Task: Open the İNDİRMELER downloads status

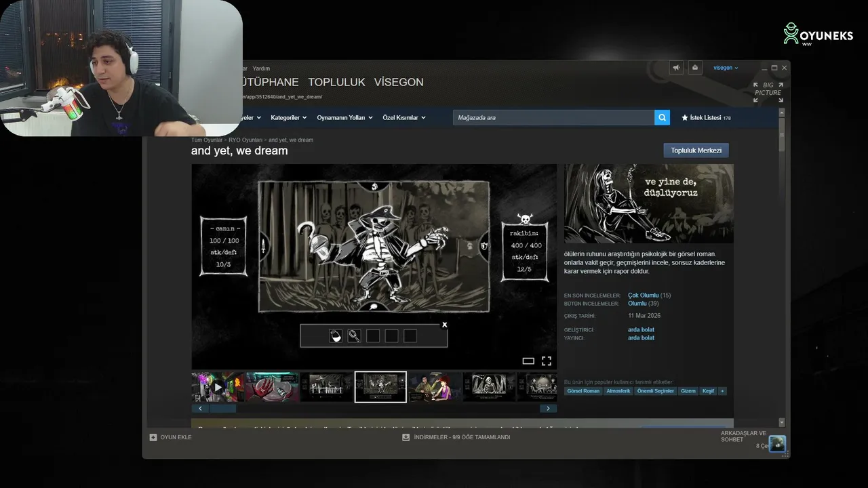Action: pos(462,437)
